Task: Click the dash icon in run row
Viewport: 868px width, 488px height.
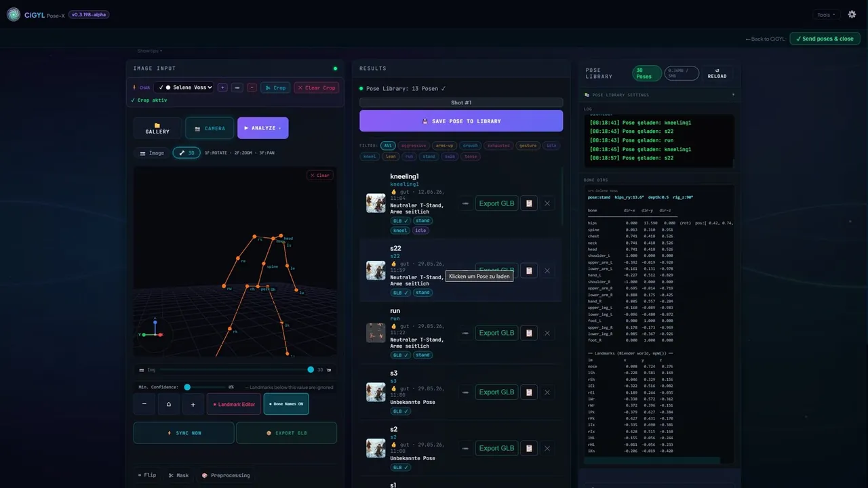Action: click(466, 333)
